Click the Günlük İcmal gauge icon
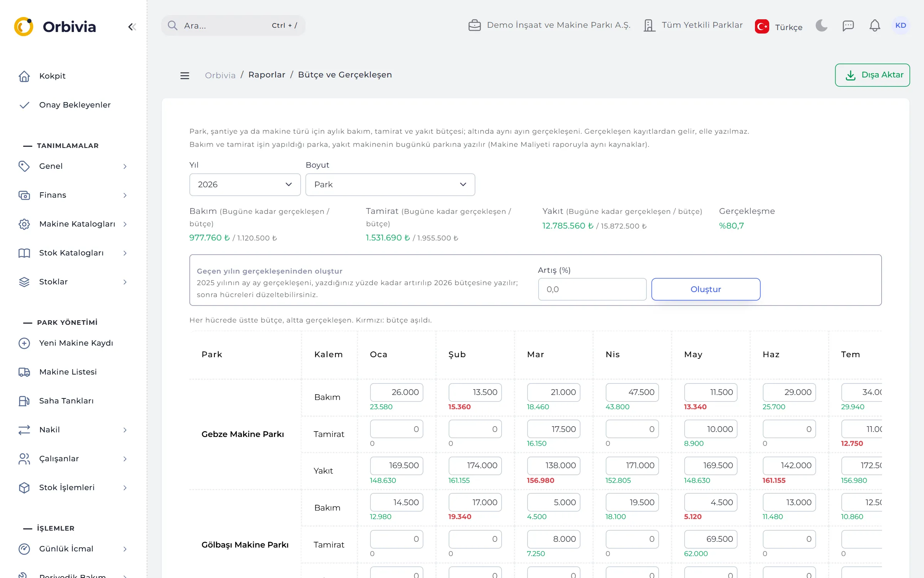The height and width of the screenshot is (578, 924). 24,549
